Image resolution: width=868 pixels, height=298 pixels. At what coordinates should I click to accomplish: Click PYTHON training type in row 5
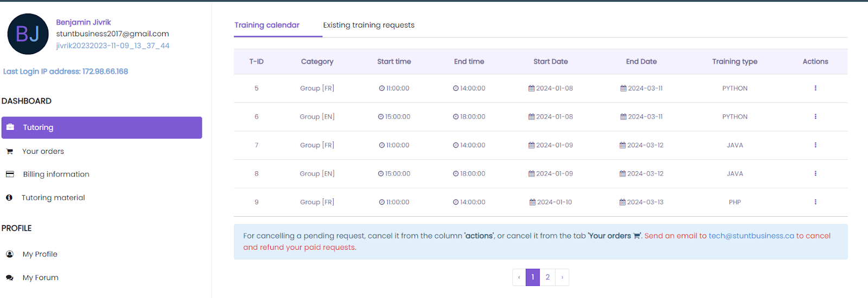pos(735,88)
